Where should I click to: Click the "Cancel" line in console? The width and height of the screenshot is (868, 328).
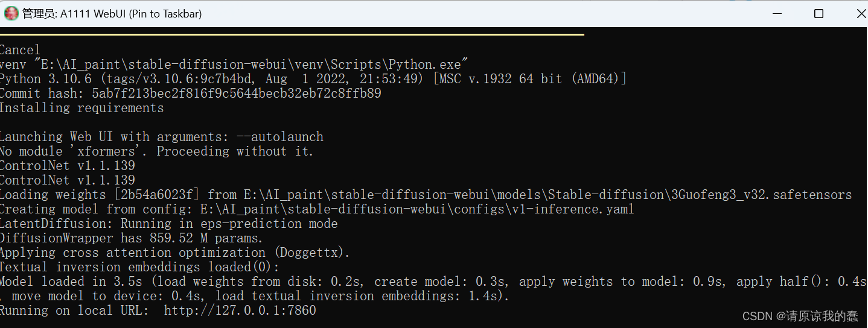(x=20, y=49)
